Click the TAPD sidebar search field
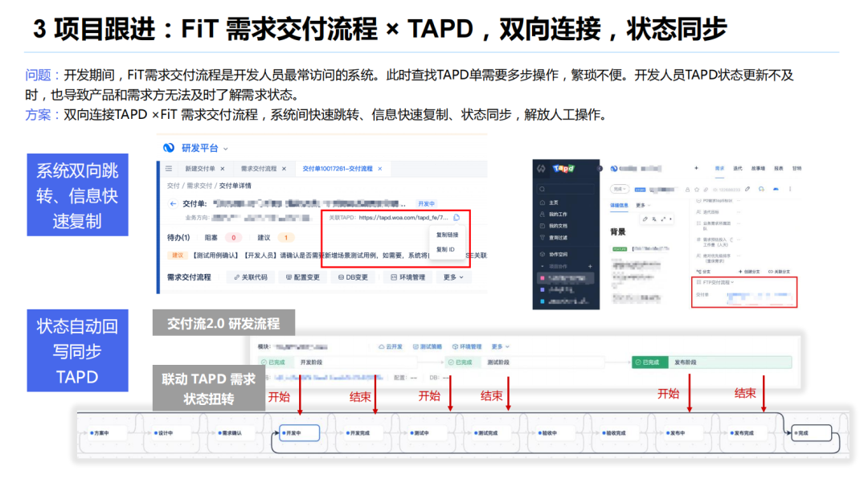Image resolution: width=868 pixels, height=487 pixels. (566, 189)
